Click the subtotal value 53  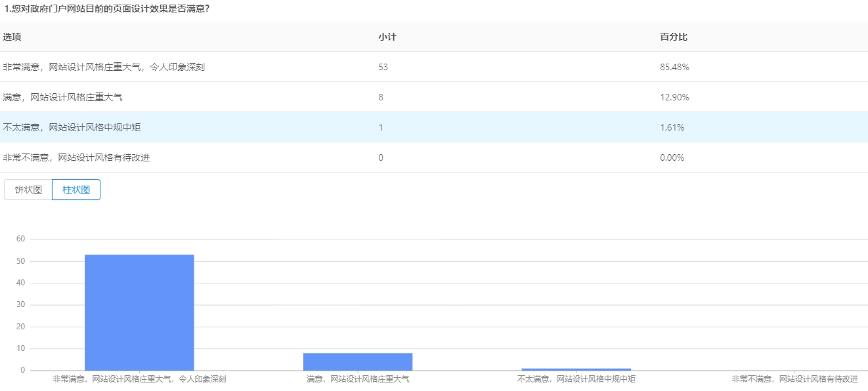[x=383, y=67]
